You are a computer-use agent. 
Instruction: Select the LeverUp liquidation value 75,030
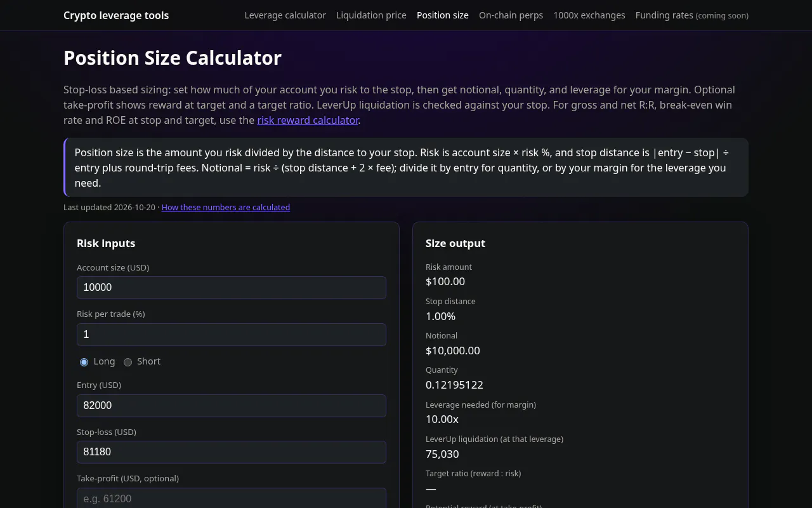(x=442, y=454)
